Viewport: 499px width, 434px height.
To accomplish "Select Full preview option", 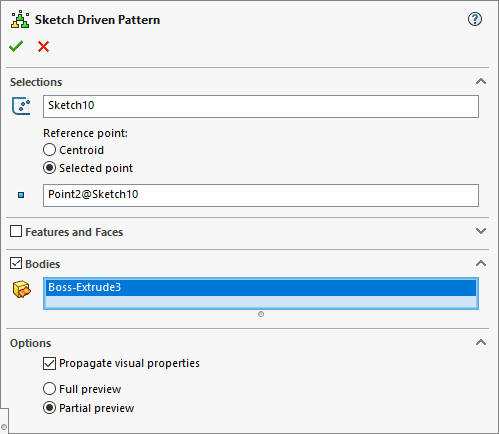I will (49, 389).
